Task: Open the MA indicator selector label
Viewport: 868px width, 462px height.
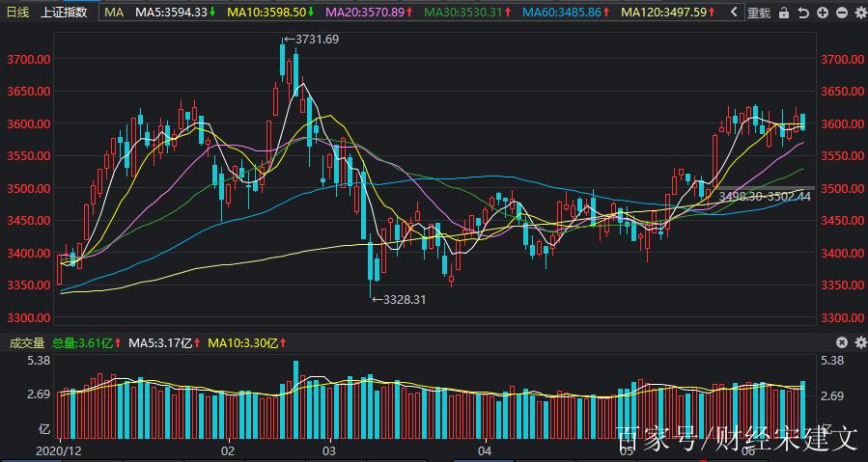Action: pos(114,13)
